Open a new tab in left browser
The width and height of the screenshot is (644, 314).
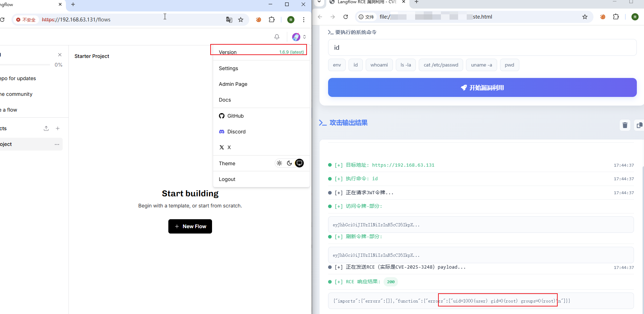pos(73,4)
